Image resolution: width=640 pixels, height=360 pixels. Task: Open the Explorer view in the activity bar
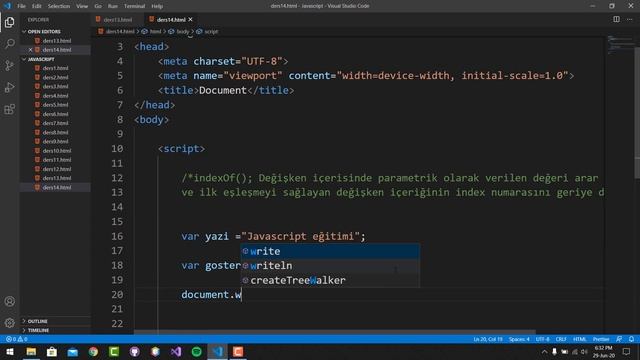pos(9,22)
